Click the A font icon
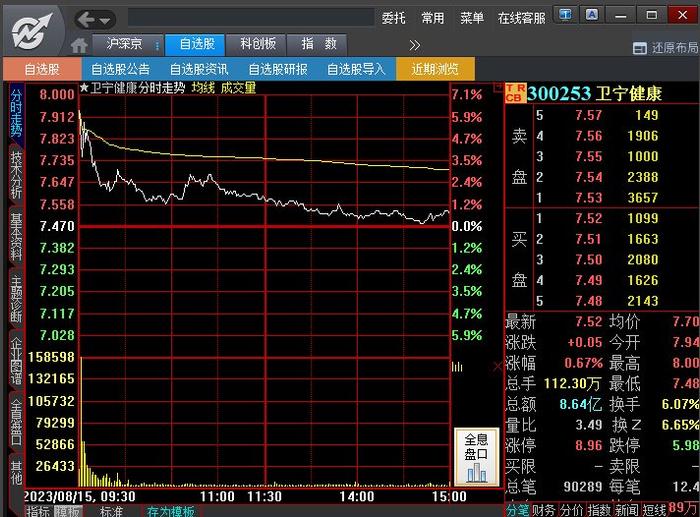Image resolution: width=700 pixels, height=517 pixels. pyautogui.click(x=592, y=15)
